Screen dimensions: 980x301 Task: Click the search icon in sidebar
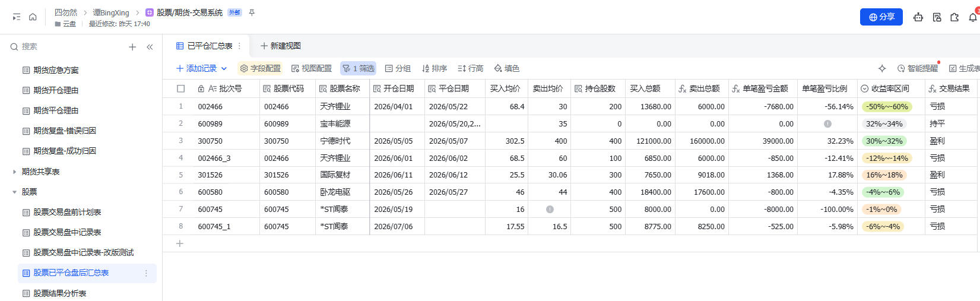(x=14, y=46)
